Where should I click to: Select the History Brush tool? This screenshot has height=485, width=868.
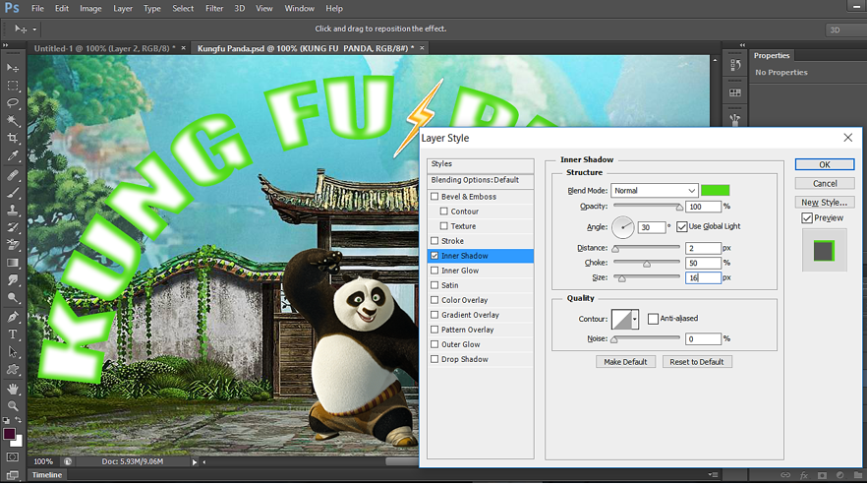(13, 228)
